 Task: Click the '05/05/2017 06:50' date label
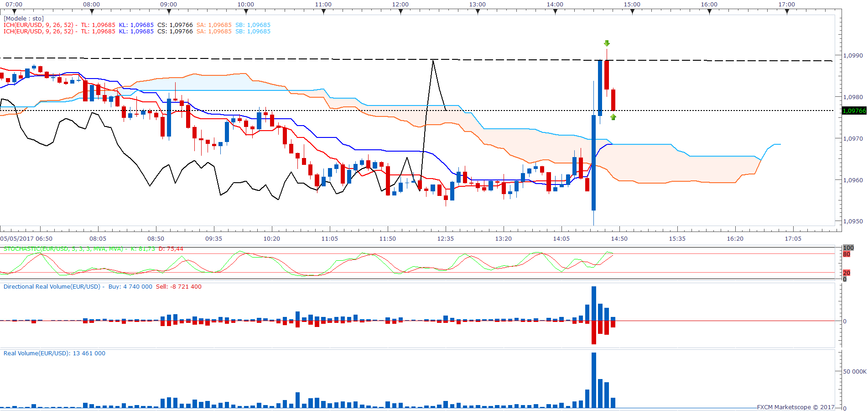(x=26, y=239)
